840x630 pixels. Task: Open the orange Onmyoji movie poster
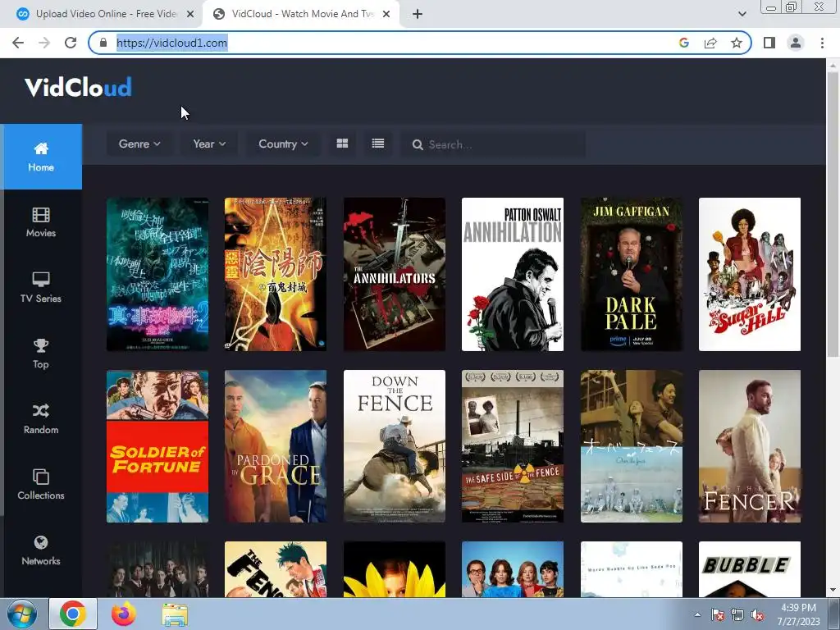coord(276,274)
